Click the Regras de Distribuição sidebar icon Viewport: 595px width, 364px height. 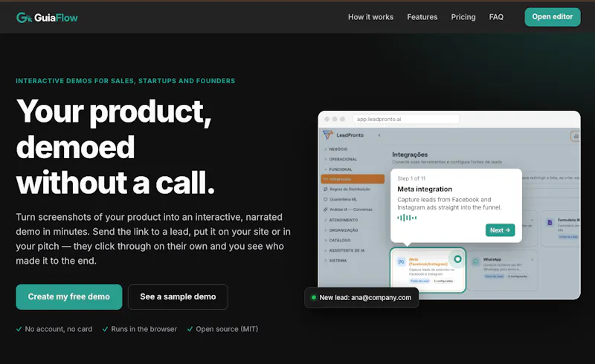(x=326, y=189)
